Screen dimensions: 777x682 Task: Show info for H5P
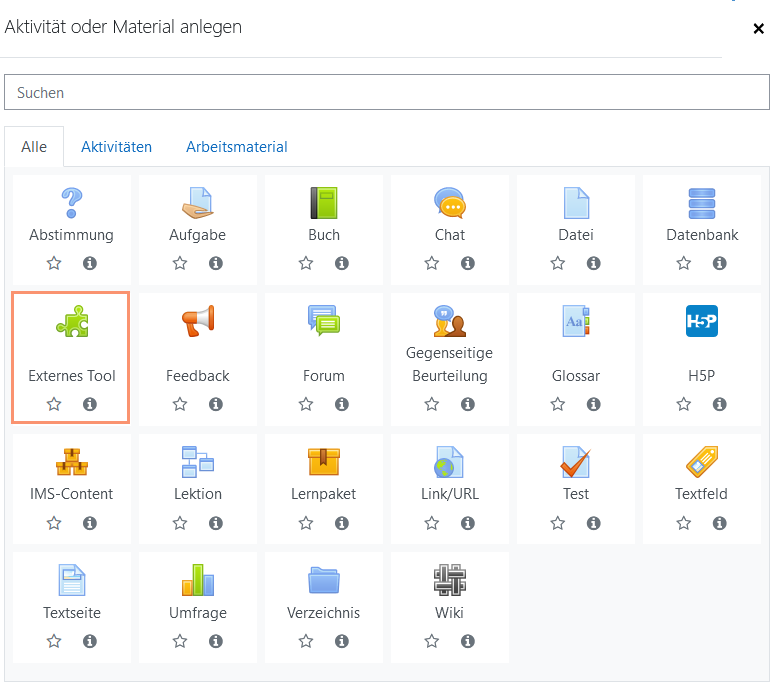(720, 404)
